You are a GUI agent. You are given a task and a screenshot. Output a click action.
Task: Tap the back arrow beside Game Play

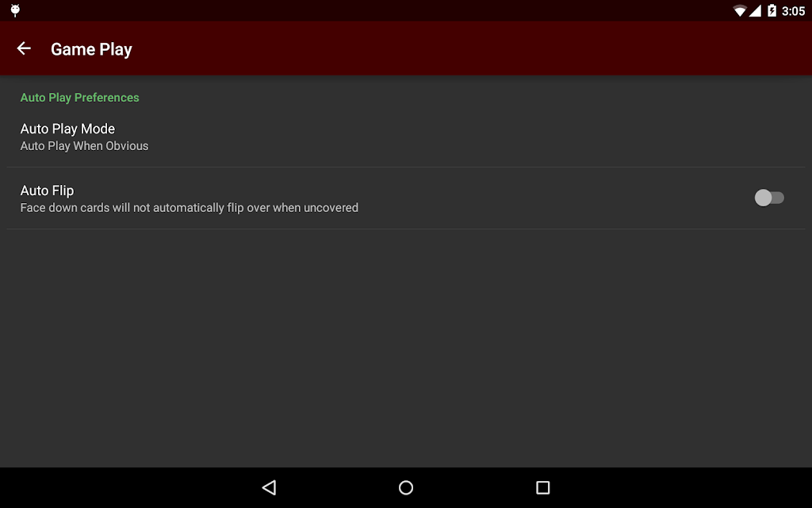click(24, 48)
